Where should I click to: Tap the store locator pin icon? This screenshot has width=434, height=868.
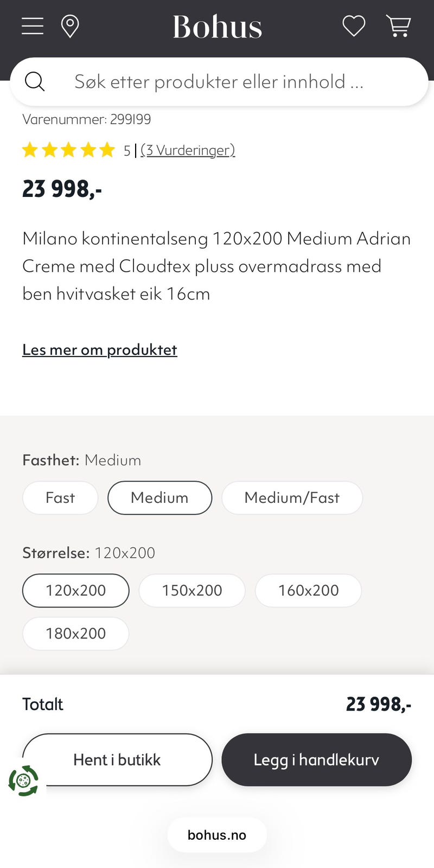[x=70, y=26]
